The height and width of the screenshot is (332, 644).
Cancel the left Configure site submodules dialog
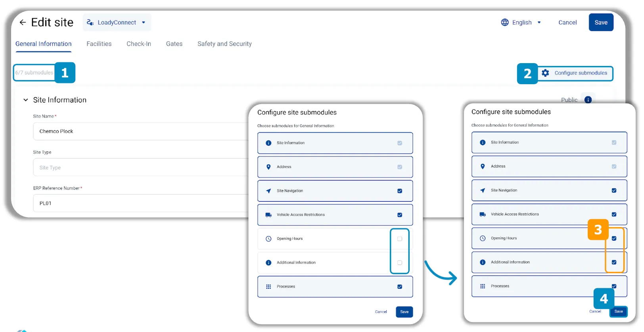tap(381, 312)
